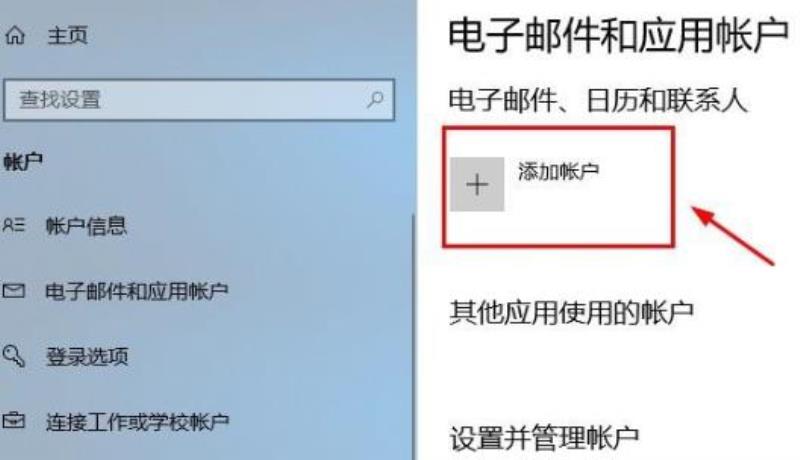Click the key icon for 登录选项
Image resolution: width=800 pixels, height=460 pixels.
point(13,355)
